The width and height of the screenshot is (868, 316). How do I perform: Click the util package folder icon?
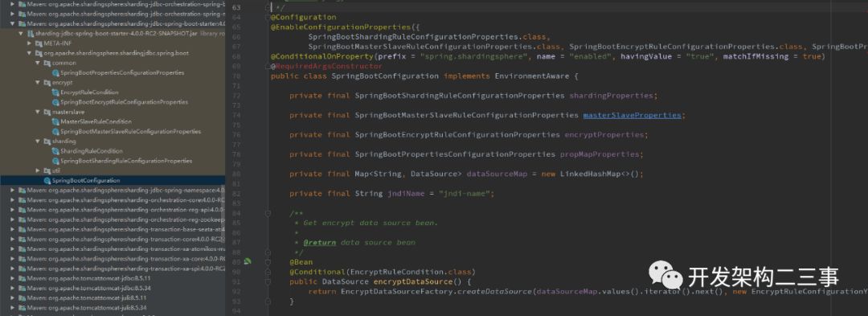(x=47, y=170)
